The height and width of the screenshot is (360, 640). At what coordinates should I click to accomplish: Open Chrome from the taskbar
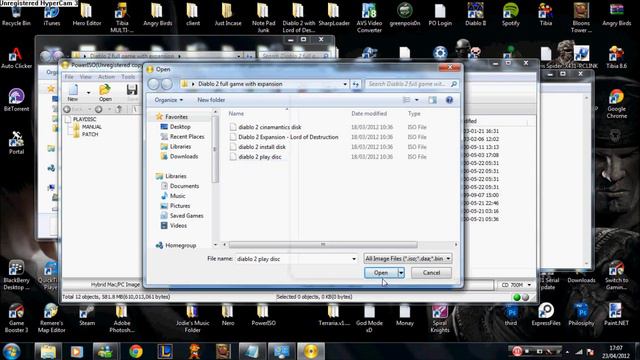(x=136, y=351)
